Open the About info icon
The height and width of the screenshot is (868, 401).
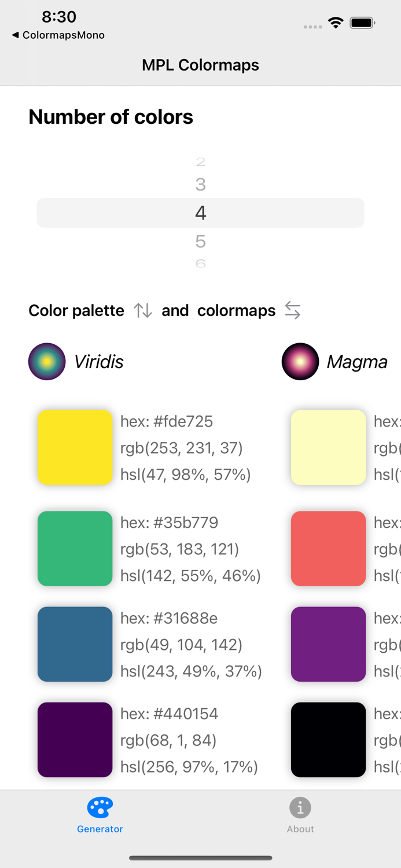tap(300, 808)
